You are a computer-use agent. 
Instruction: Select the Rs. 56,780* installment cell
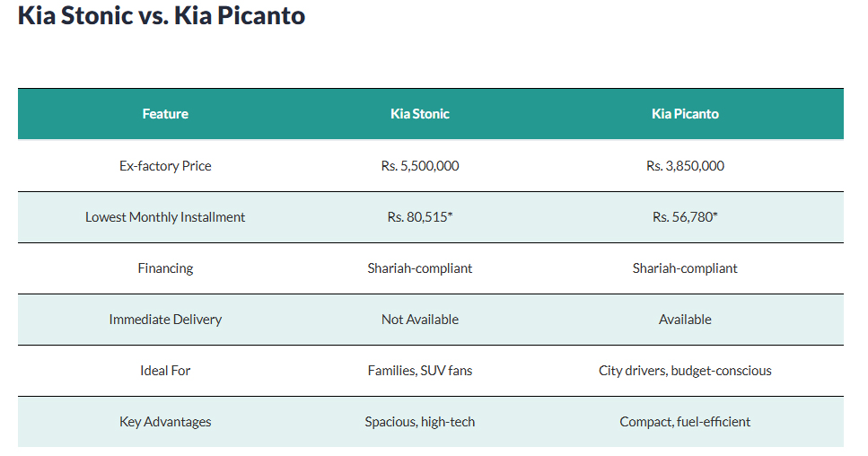click(x=685, y=217)
